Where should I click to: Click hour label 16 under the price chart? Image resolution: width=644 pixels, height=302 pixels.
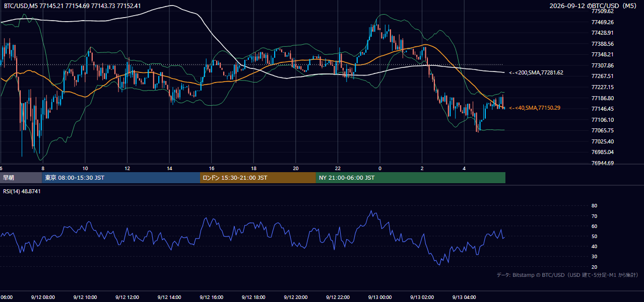212,168
